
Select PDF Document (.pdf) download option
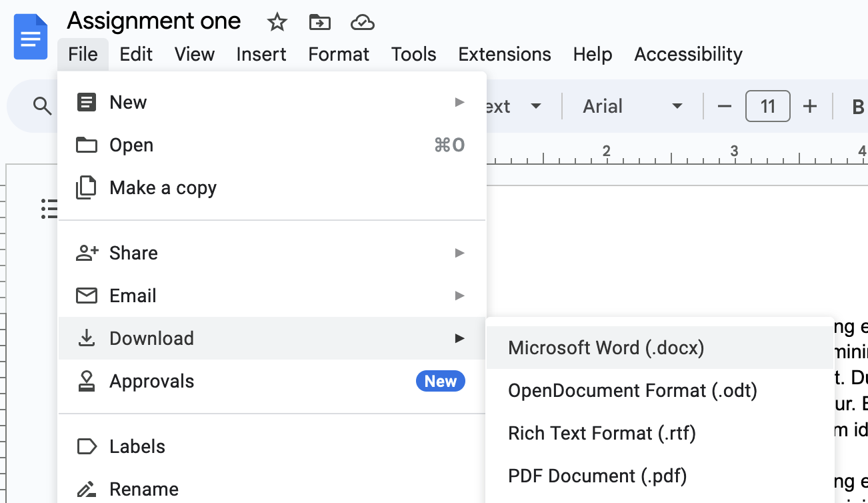coord(597,476)
